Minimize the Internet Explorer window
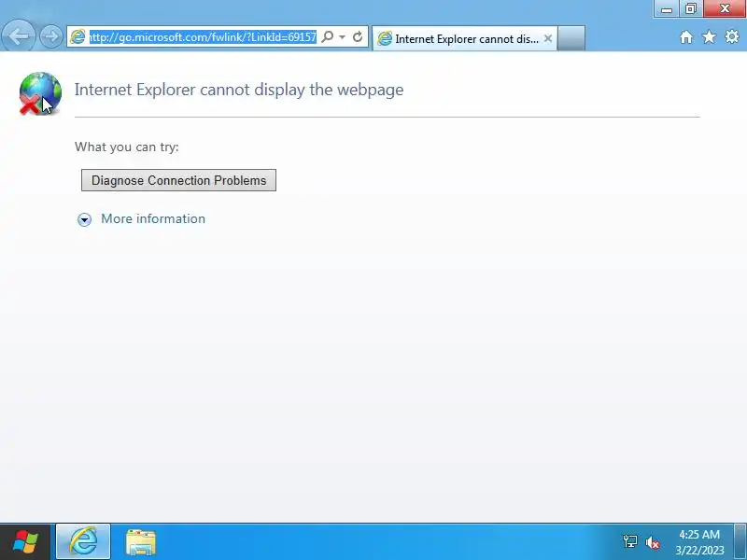Screen dimensions: 747x560 (x=667, y=8)
